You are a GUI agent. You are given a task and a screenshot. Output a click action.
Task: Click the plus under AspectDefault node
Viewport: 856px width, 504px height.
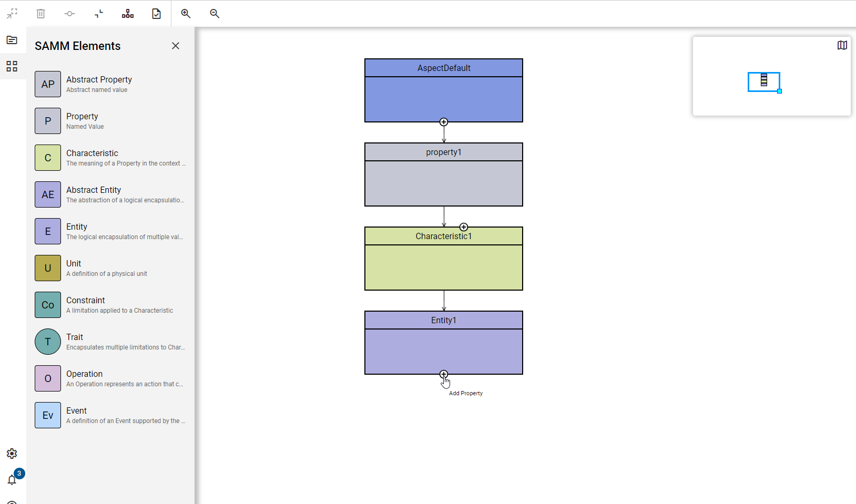444,122
